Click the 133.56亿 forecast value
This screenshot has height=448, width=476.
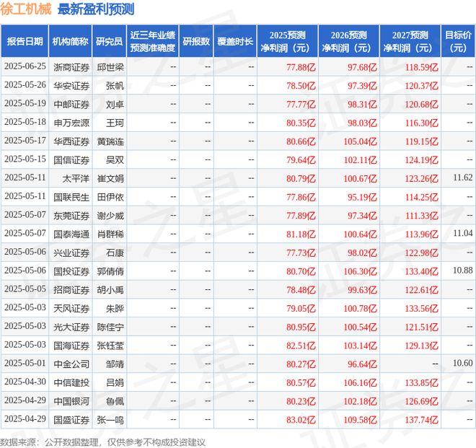pyautogui.click(x=422, y=309)
